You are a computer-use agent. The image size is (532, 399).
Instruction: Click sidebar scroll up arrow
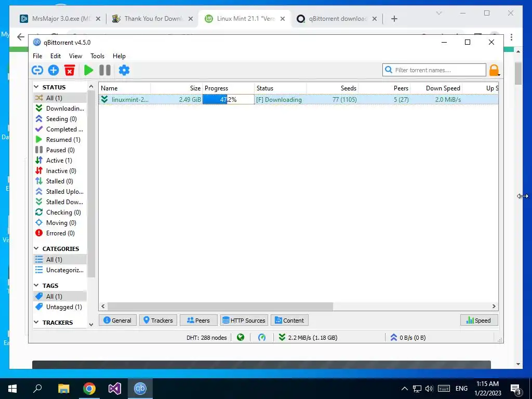pyautogui.click(x=91, y=87)
